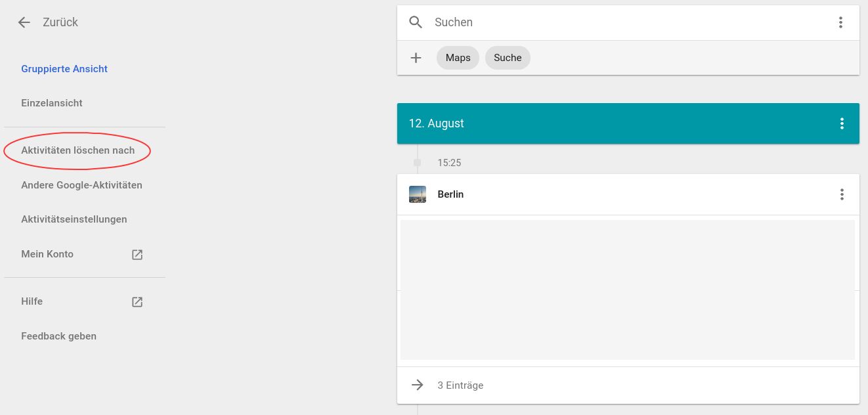
Task: Open the Hilfe page
Action: point(32,301)
